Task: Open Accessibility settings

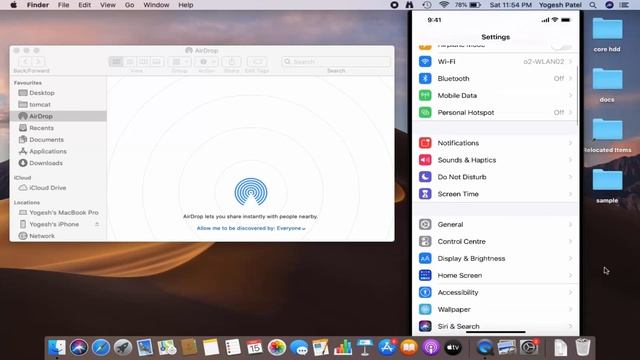Action: [x=496, y=292]
